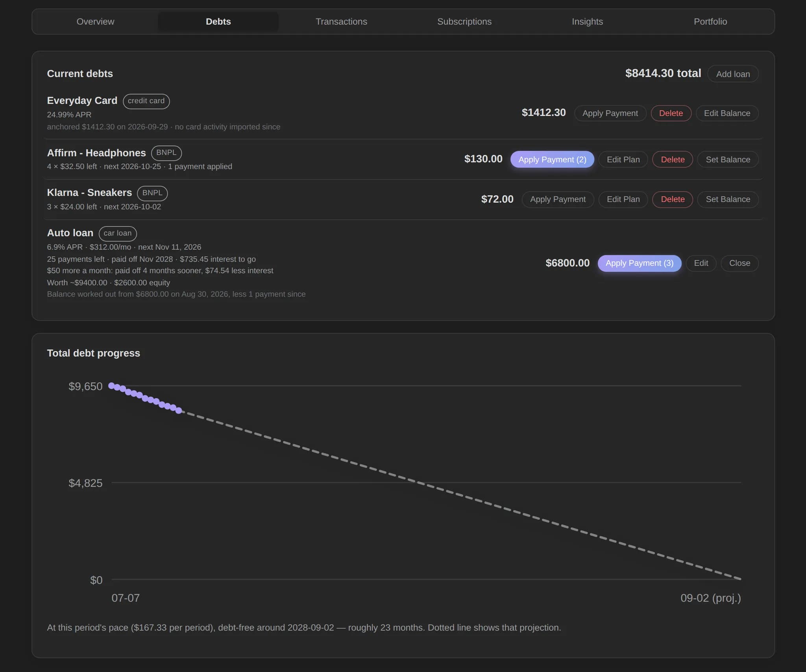Click the Klarna - Sneakers name
Viewport: 806px width, 672px height.
click(89, 193)
